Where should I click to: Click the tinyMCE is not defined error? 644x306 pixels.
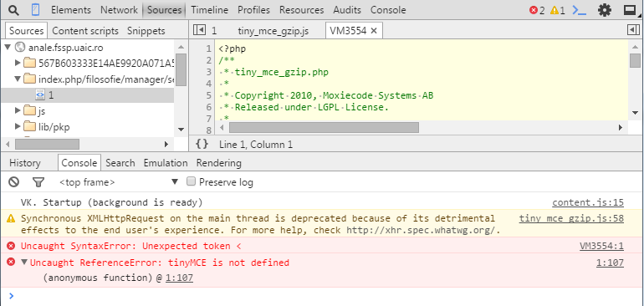[x=160, y=263]
